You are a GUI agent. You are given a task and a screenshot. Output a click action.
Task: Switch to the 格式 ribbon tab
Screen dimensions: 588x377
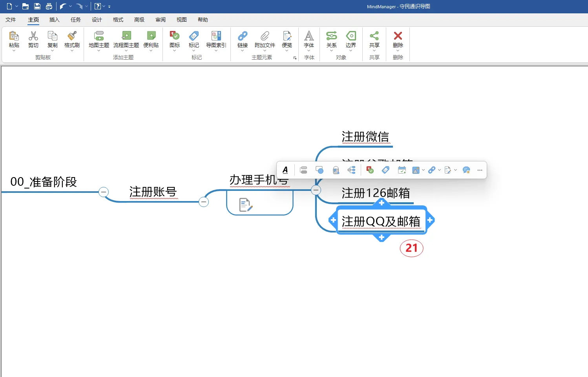(118, 20)
